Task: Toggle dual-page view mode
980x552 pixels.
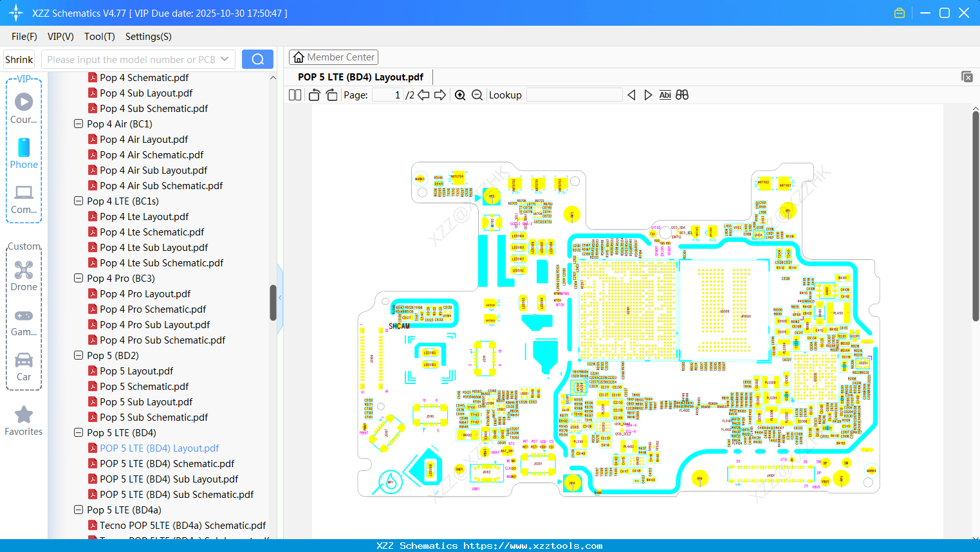Action: click(x=294, y=95)
